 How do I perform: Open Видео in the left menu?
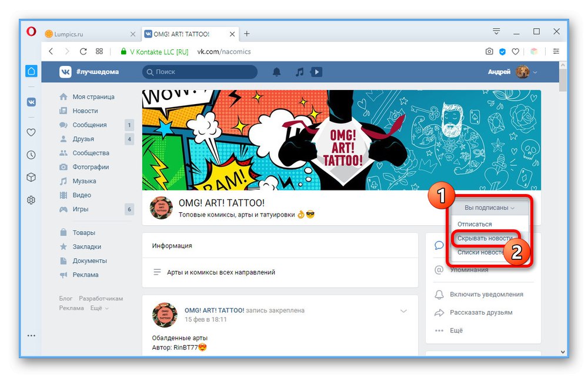pos(82,195)
